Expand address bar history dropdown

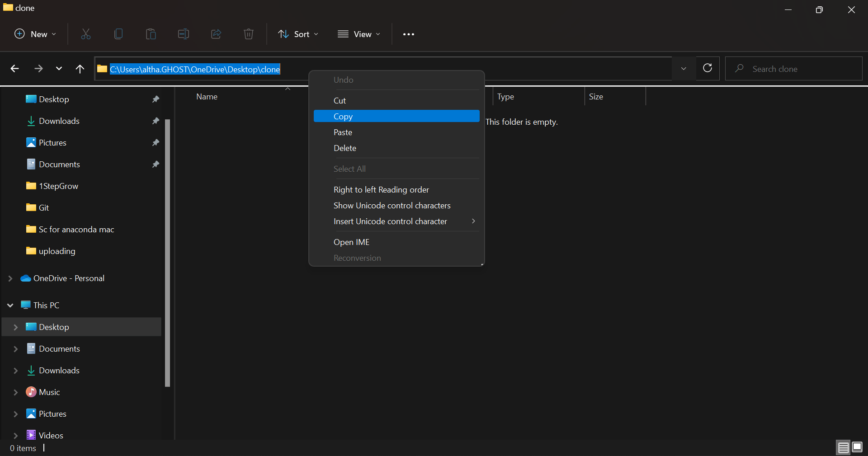pos(684,69)
